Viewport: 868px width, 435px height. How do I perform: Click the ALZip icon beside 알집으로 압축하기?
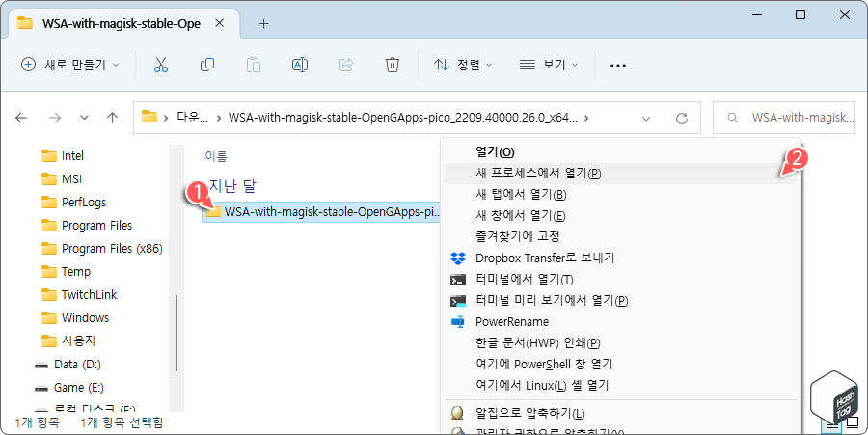[x=457, y=414]
